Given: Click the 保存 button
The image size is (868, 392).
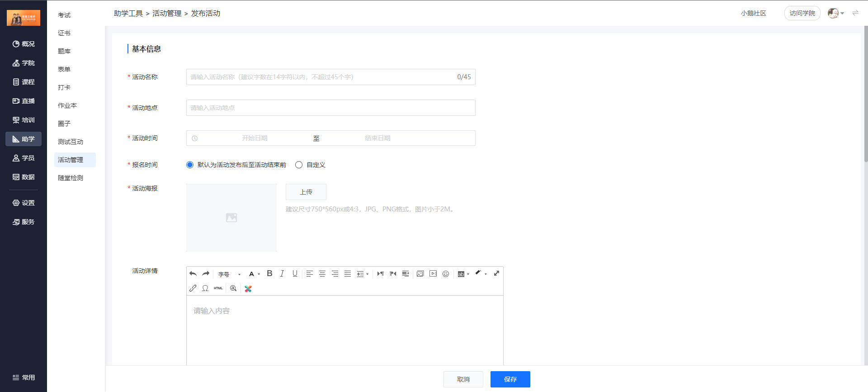Looking at the screenshot, I should point(510,379).
